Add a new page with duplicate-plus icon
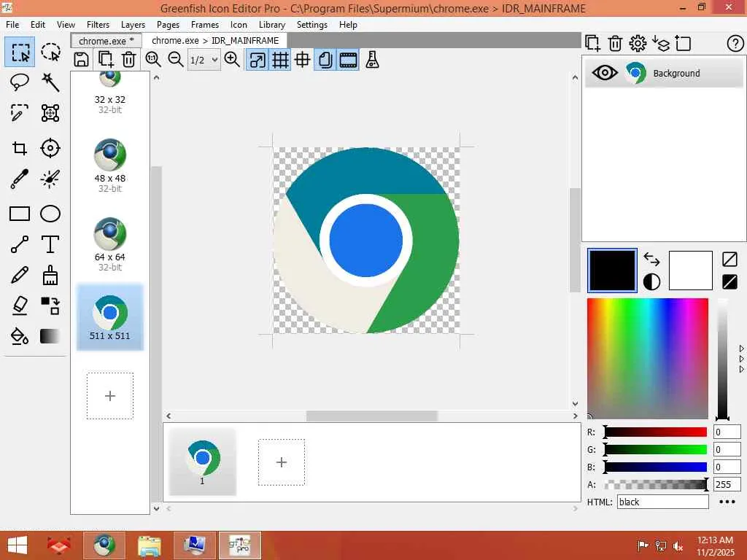This screenshot has width=747, height=560. (x=105, y=60)
